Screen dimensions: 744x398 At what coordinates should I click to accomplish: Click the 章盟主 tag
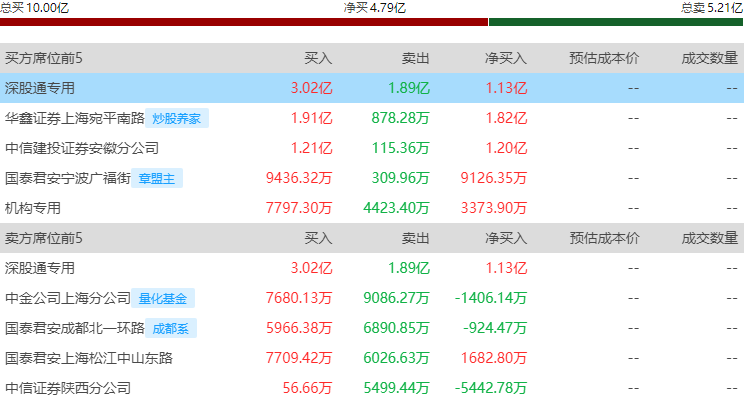tap(157, 178)
